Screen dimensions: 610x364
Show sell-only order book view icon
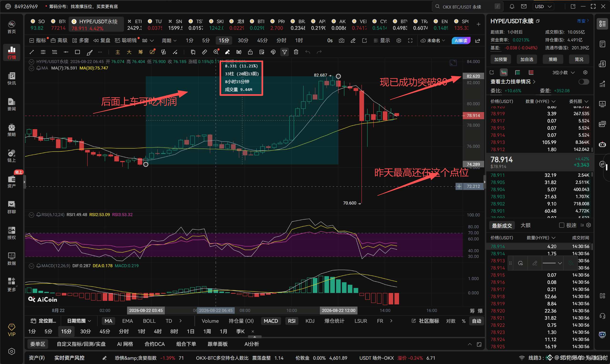point(531,72)
